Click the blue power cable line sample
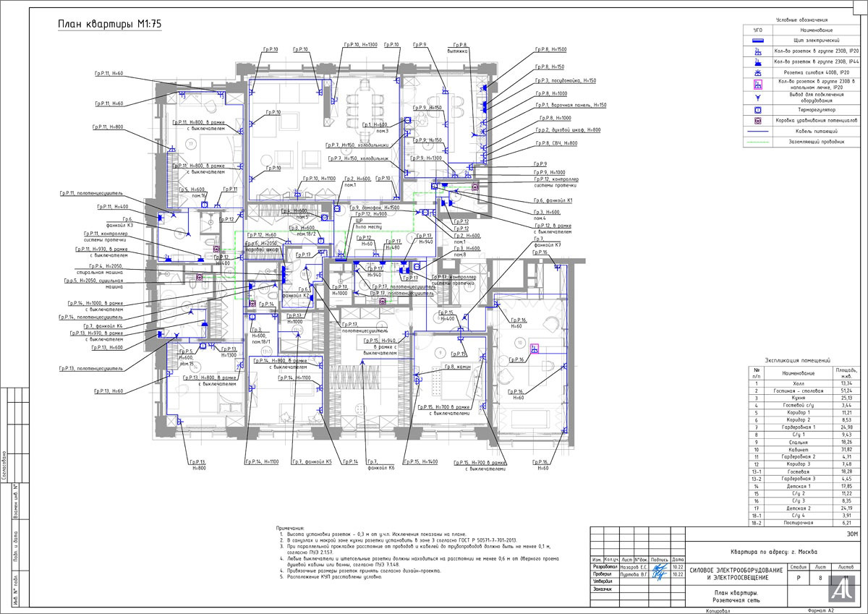 coord(757,131)
